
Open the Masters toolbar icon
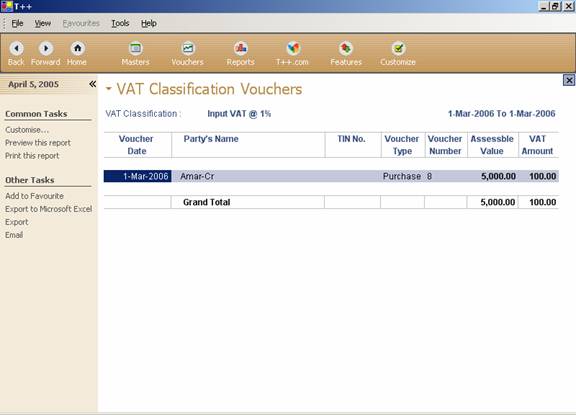(x=136, y=48)
